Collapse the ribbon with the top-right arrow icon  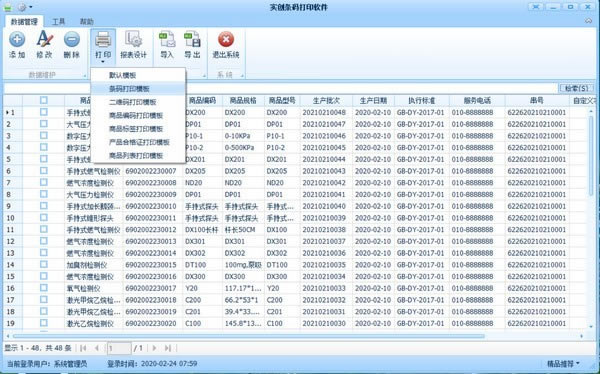pos(589,21)
